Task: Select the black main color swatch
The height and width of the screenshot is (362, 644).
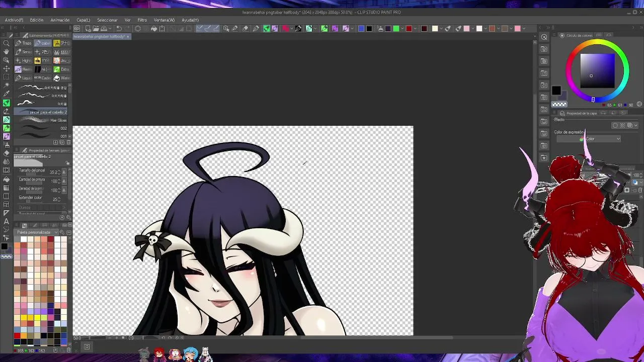Action: (556, 90)
